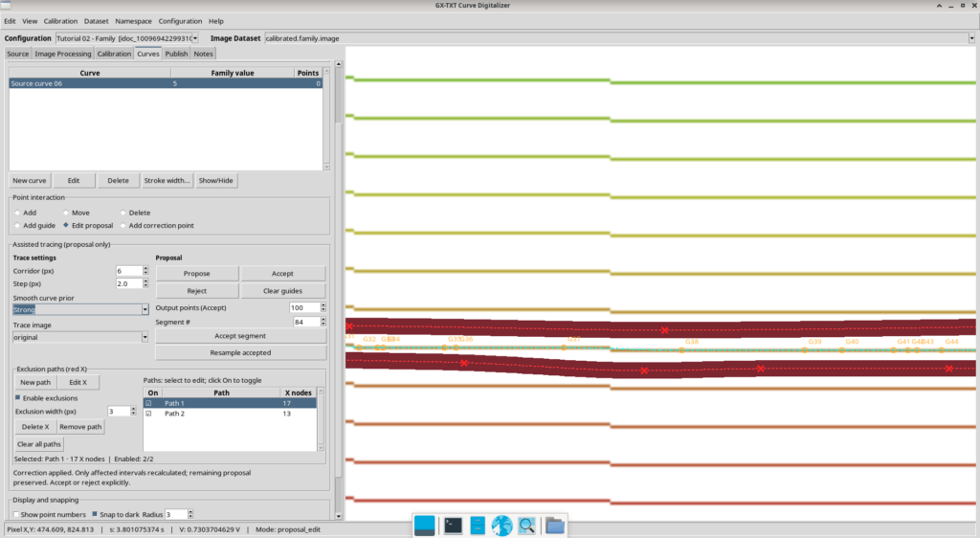Click the Show/Hide button
980x538 pixels.
point(215,180)
